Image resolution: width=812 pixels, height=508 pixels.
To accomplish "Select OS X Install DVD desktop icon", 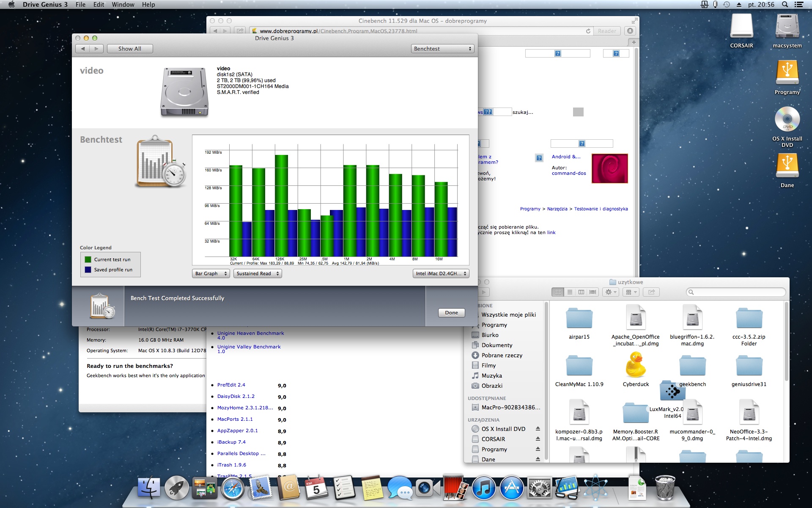I will click(x=787, y=119).
